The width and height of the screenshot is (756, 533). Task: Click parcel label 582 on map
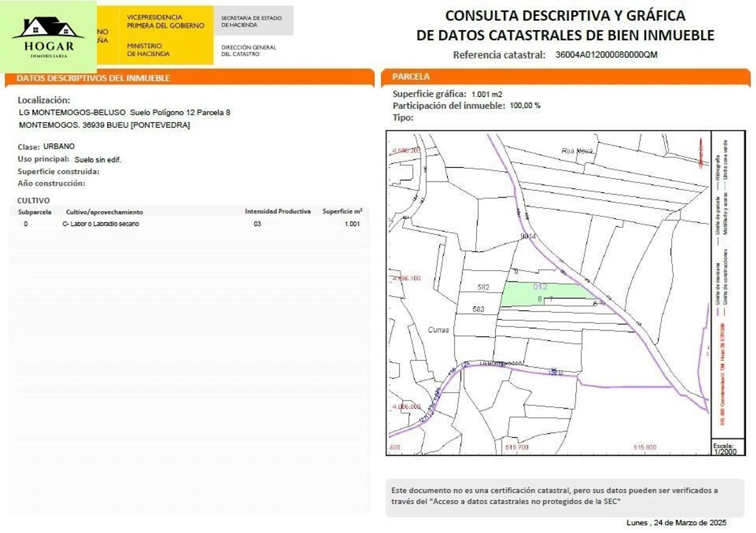[483, 287]
